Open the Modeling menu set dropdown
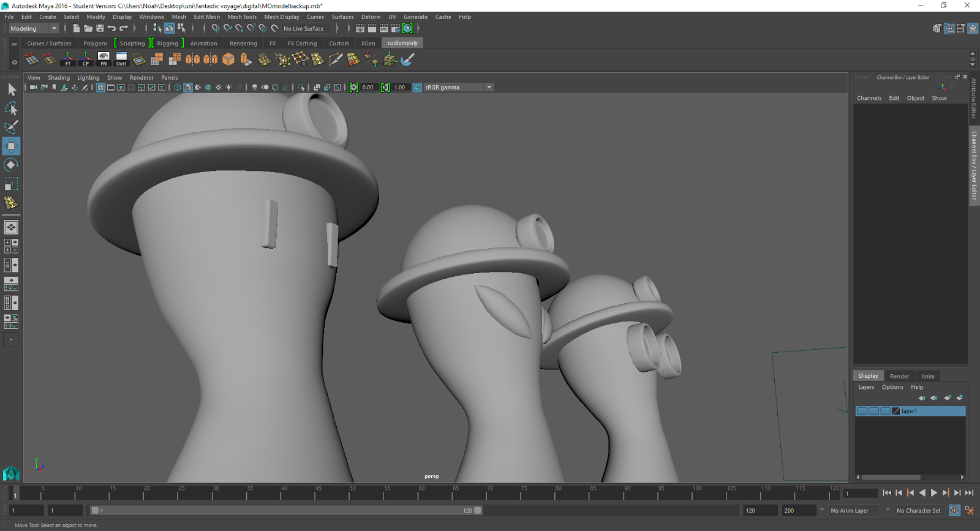The image size is (980, 531). (x=34, y=28)
